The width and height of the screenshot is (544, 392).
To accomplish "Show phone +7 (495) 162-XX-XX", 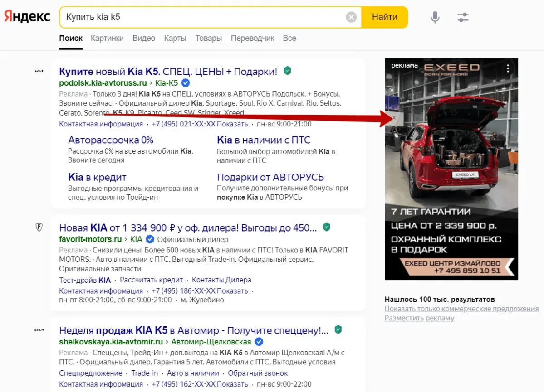I will (x=200, y=384).
